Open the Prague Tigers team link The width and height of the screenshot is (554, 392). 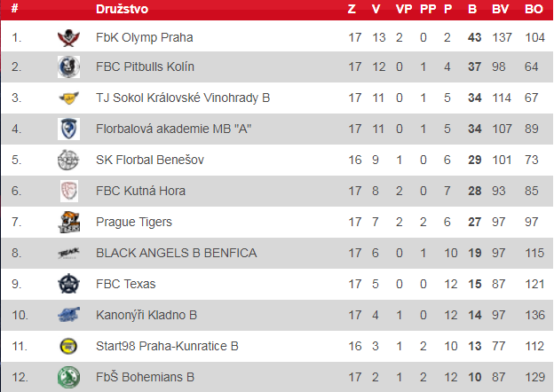click(134, 222)
